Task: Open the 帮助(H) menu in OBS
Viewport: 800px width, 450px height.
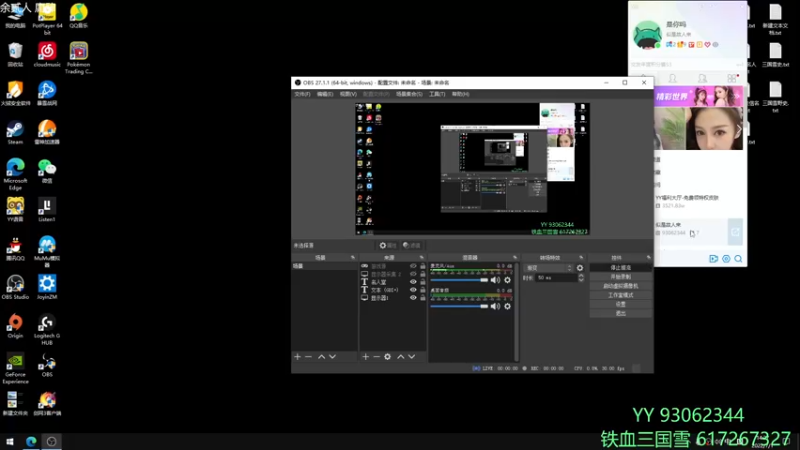Action: click(460, 94)
